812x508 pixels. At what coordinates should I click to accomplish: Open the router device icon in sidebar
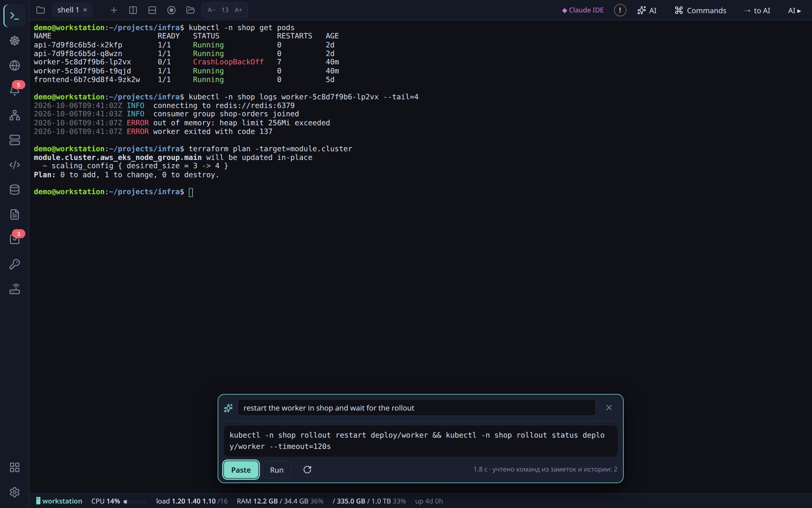[15, 289]
